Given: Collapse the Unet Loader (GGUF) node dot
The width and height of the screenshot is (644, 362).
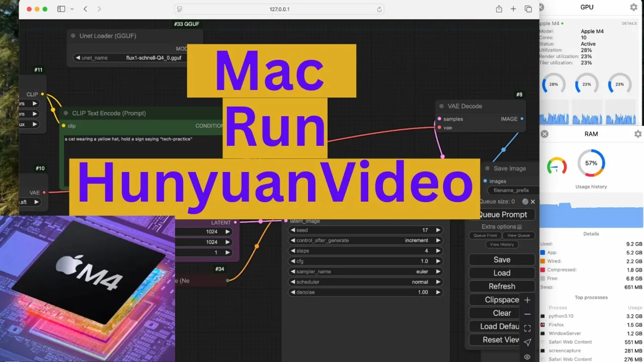Looking at the screenshot, I should (x=73, y=36).
